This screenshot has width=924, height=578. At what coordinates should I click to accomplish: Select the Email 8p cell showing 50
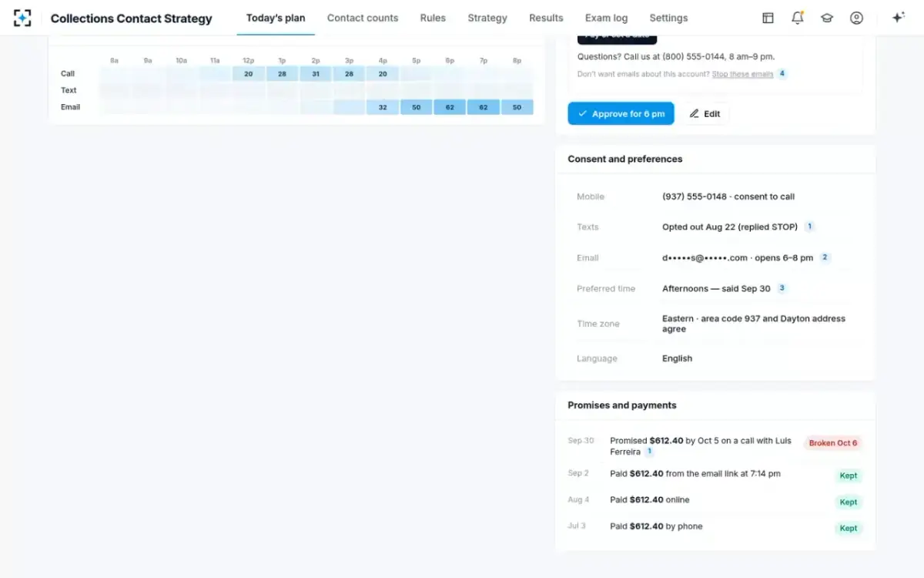pos(517,107)
